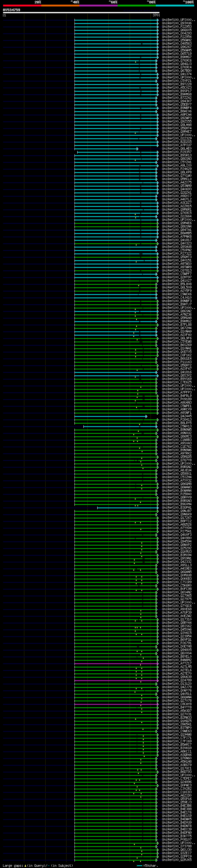Select hit label UniRef100_B7ZZ42
This screenshot has width=197, height=868.
(177, 98)
